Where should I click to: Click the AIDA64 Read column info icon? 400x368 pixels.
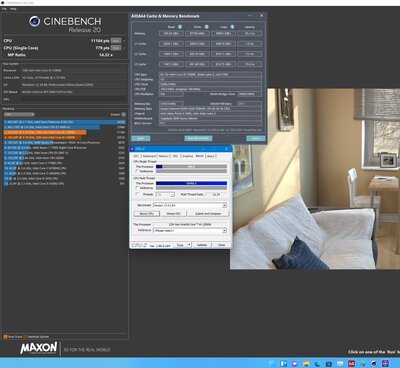point(180,27)
